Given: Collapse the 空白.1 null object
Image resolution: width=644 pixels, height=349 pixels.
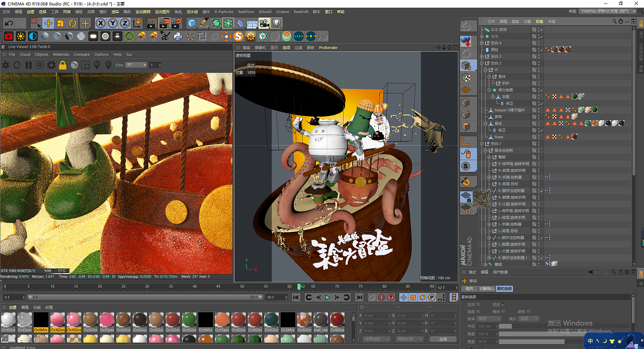Looking at the screenshot, I should pos(482,144).
